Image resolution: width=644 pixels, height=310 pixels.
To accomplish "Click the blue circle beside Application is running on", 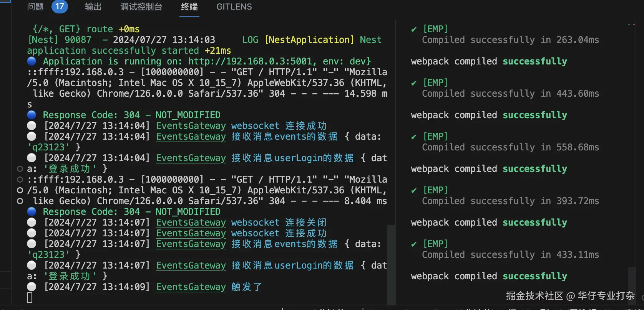I will pos(32,61).
